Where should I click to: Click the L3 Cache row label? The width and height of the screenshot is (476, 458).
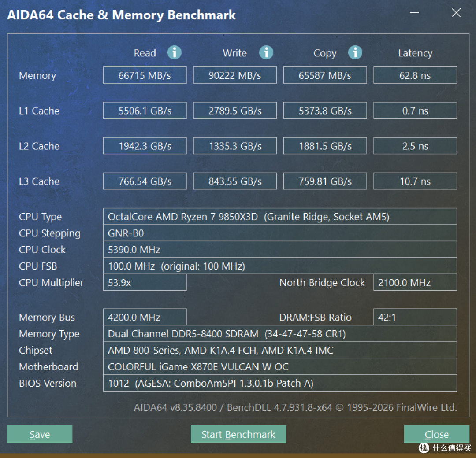(39, 181)
